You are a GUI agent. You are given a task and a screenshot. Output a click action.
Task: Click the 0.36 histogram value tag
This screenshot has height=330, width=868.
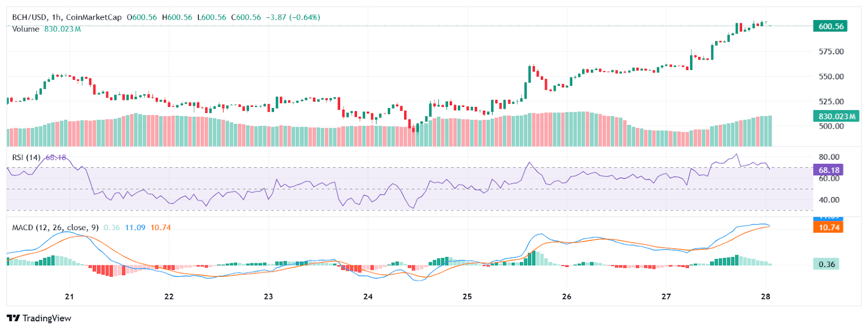coord(826,264)
